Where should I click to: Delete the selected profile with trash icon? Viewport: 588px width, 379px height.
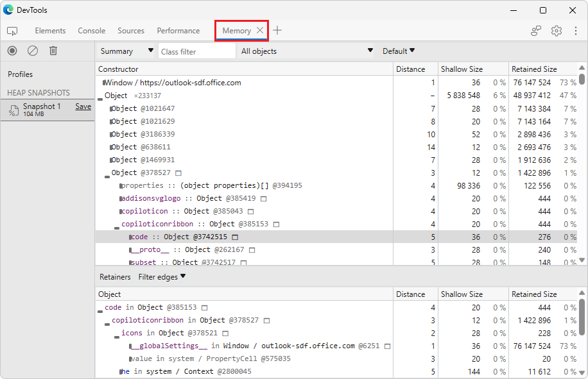tap(53, 51)
